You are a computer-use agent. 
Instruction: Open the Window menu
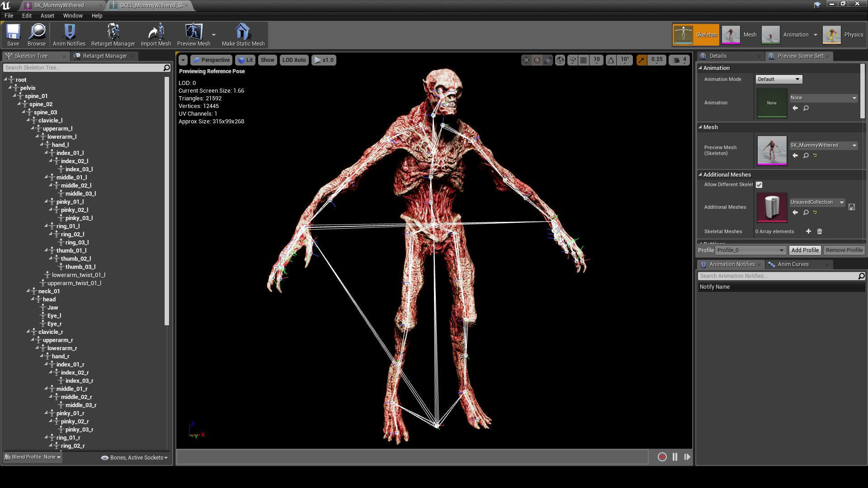pyautogui.click(x=72, y=15)
